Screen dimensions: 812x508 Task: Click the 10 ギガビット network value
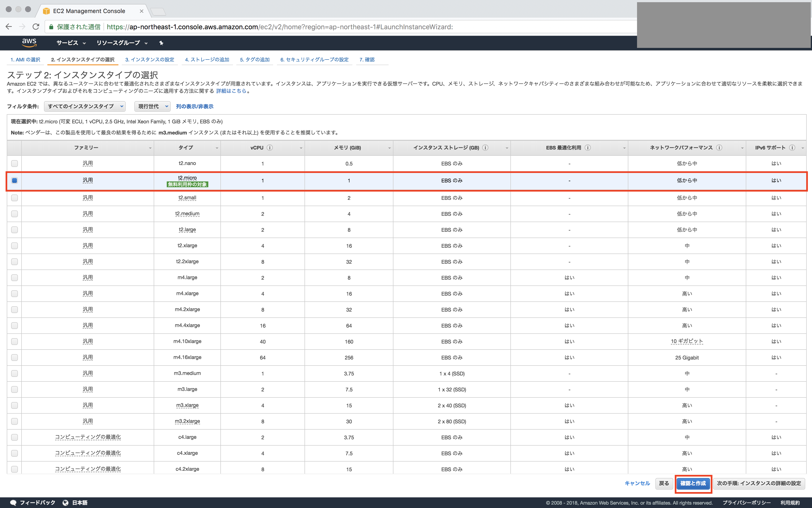point(687,341)
